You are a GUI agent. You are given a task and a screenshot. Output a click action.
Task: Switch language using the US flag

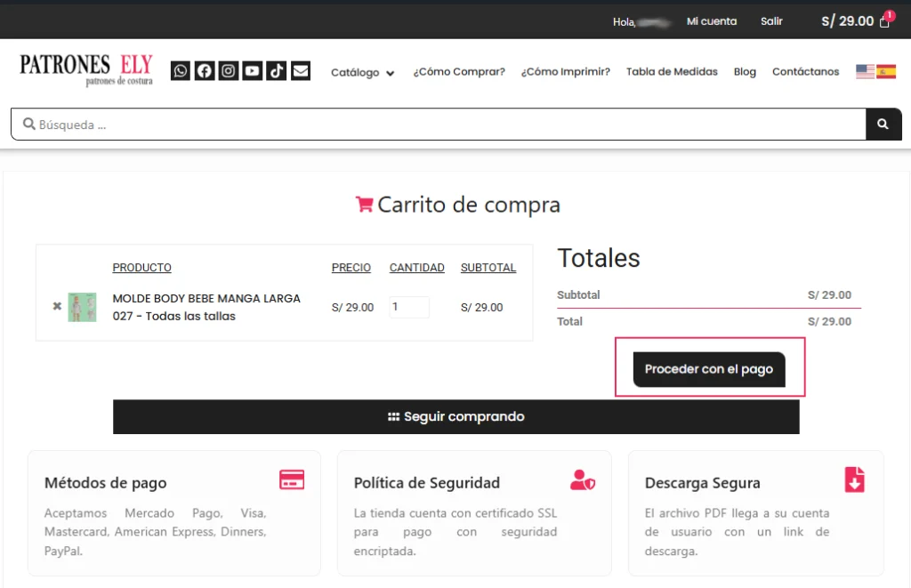pyautogui.click(x=865, y=72)
